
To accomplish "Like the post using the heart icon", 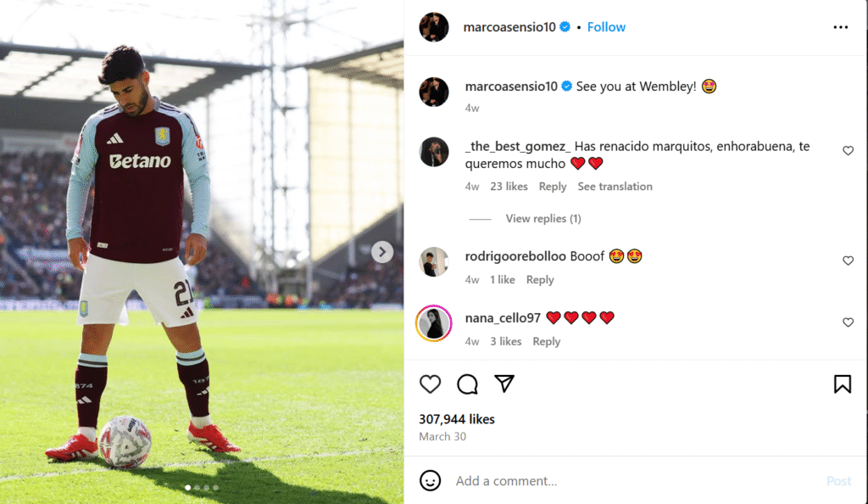I will [430, 384].
